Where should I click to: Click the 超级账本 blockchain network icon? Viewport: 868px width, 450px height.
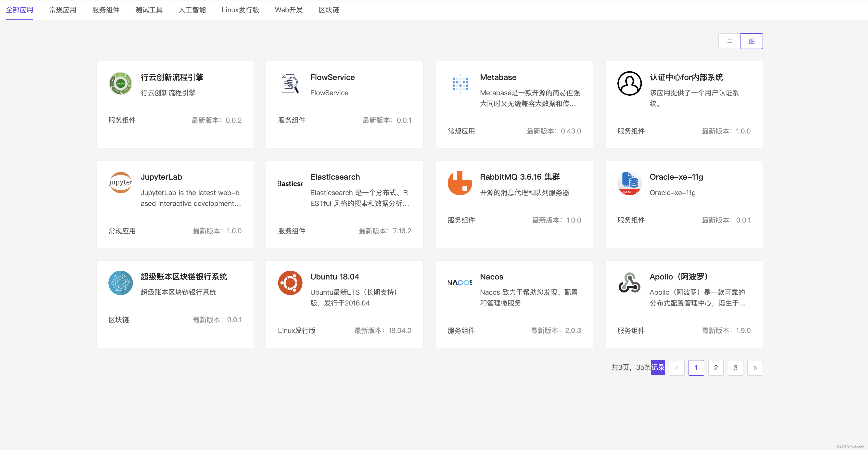121,283
